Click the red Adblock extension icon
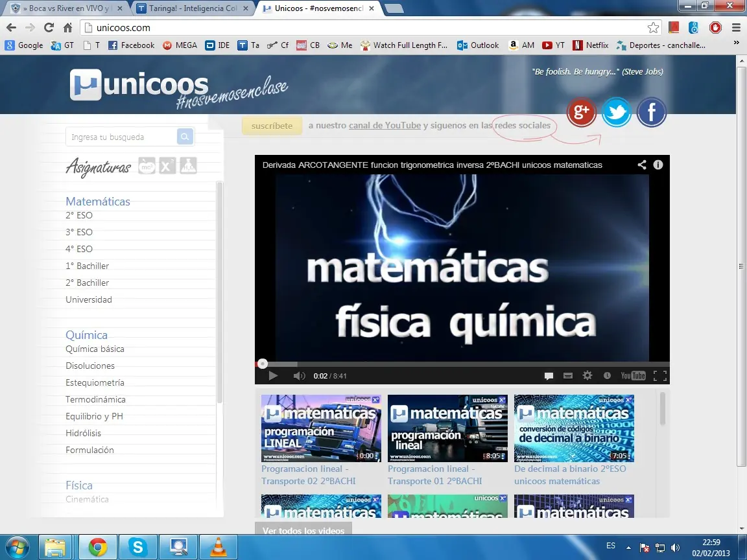 (x=715, y=28)
